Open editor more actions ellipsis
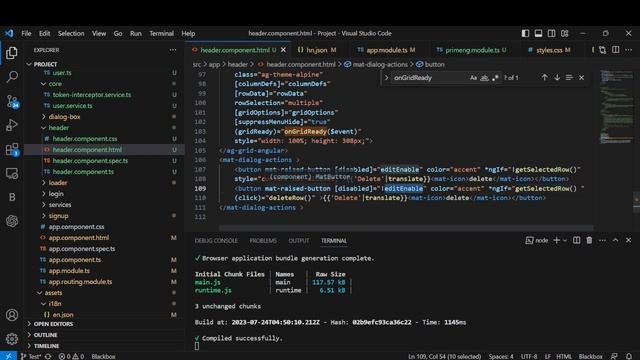This screenshot has width=640, height=360. 629,50
